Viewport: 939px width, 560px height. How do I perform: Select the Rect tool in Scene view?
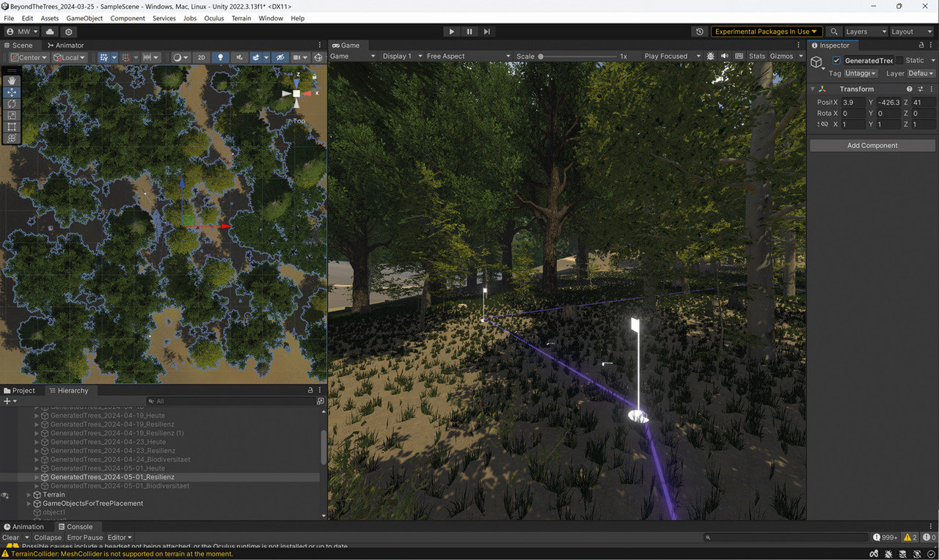point(12,127)
